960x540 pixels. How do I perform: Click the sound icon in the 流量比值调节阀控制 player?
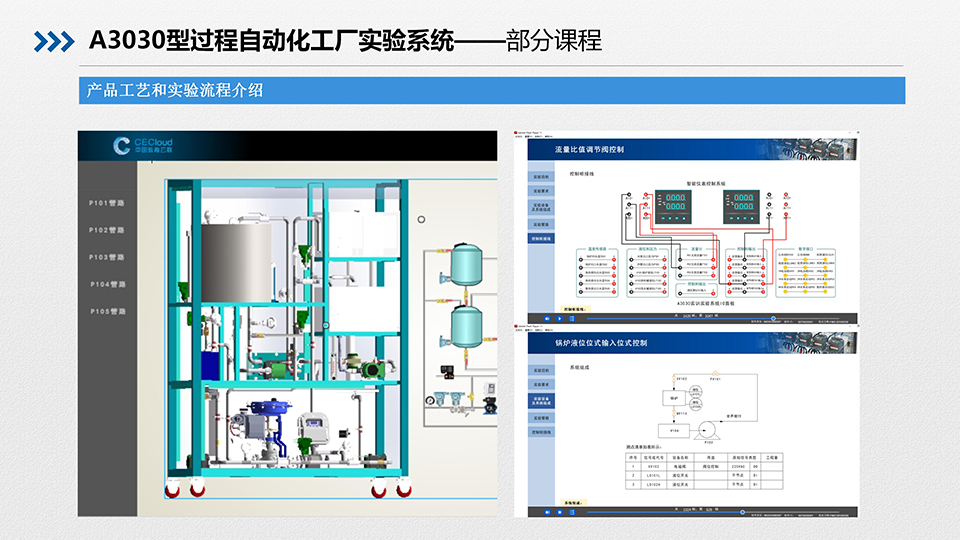548,319
